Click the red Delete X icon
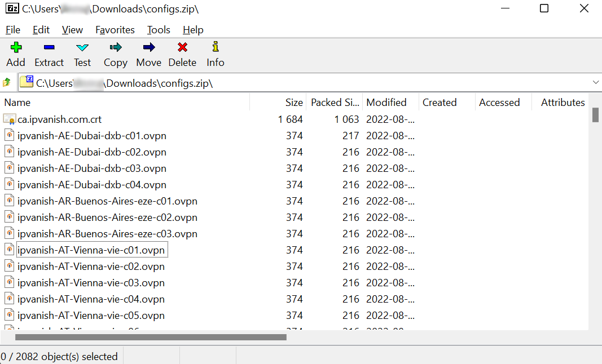 [182, 47]
